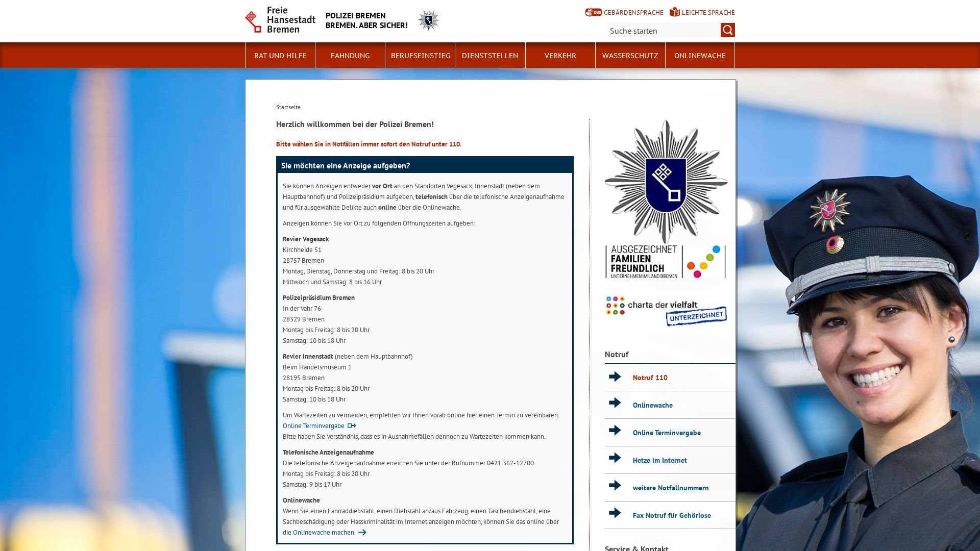Click the Telefonische Anzeigenaufnahme heading
The width and height of the screenshot is (980, 551).
[328, 452]
